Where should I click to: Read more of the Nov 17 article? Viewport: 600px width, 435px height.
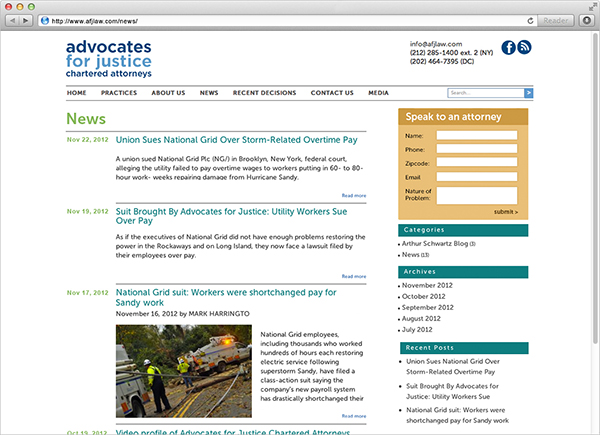tap(354, 416)
